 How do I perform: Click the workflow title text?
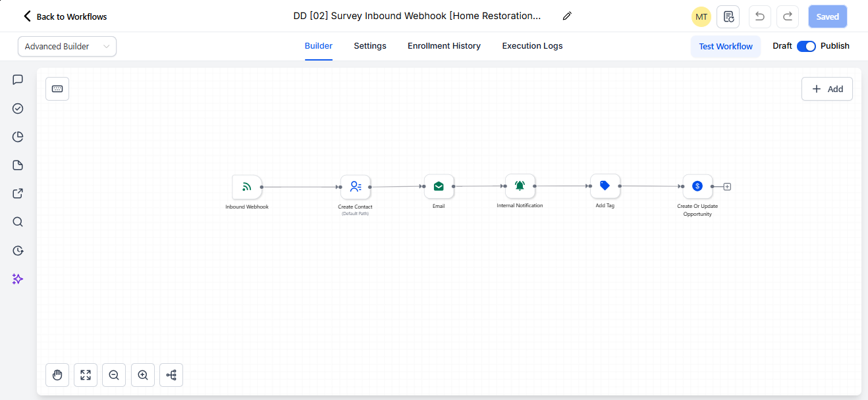tap(417, 16)
